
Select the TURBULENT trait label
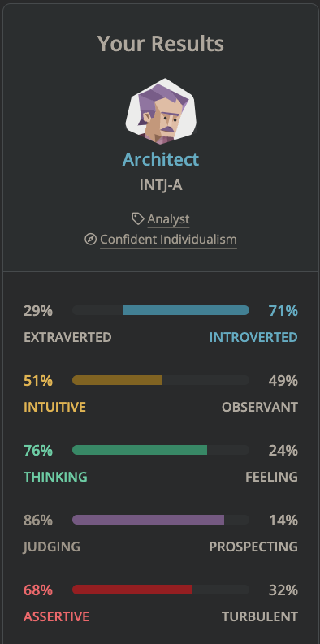pyautogui.click(x=260, y=616)
